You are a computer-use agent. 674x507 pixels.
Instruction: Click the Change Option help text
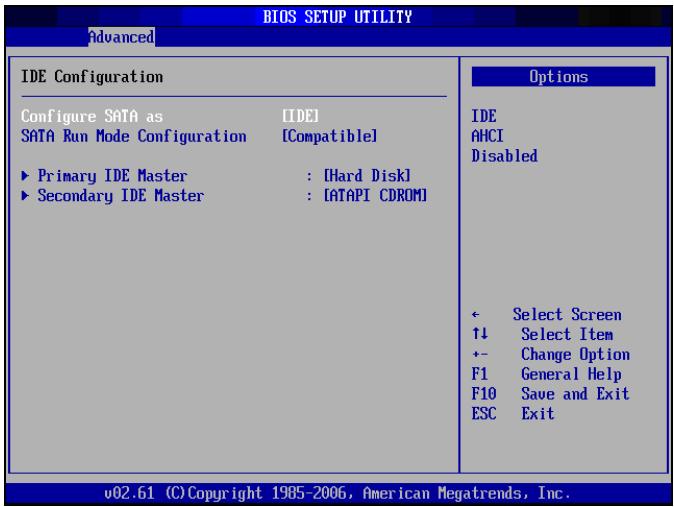(x=576, y=354)
